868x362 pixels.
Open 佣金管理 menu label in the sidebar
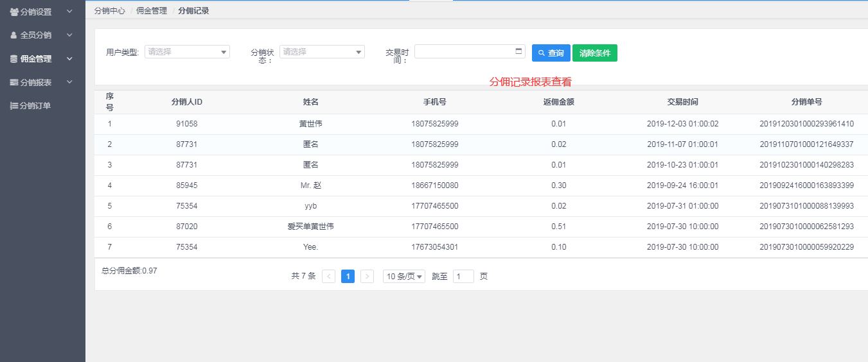pyautogui.click(x=36, y=59)
